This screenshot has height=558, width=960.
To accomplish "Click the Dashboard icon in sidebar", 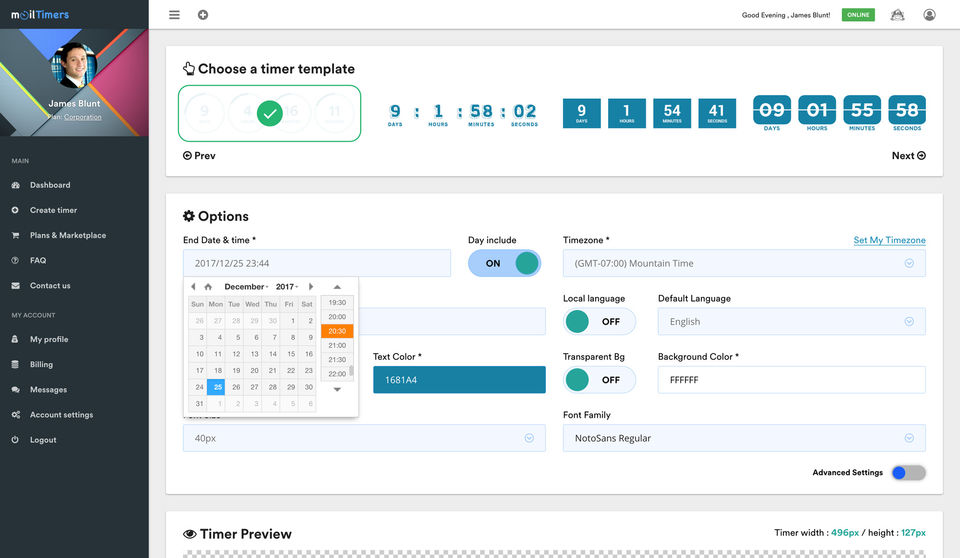I will (15, 185).
